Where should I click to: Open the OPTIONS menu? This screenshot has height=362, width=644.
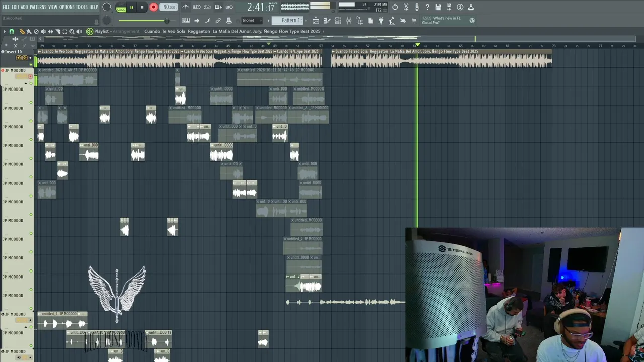67,7
